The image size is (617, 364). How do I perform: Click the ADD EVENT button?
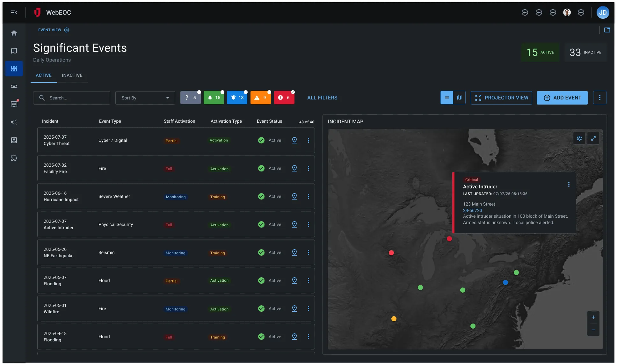click(x=562, y=98)
